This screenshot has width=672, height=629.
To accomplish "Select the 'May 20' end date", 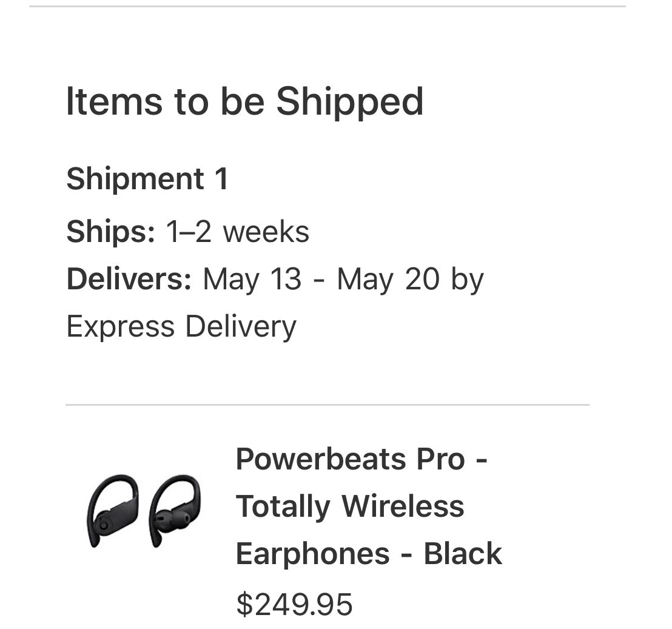I will click(x=388, y=279).
